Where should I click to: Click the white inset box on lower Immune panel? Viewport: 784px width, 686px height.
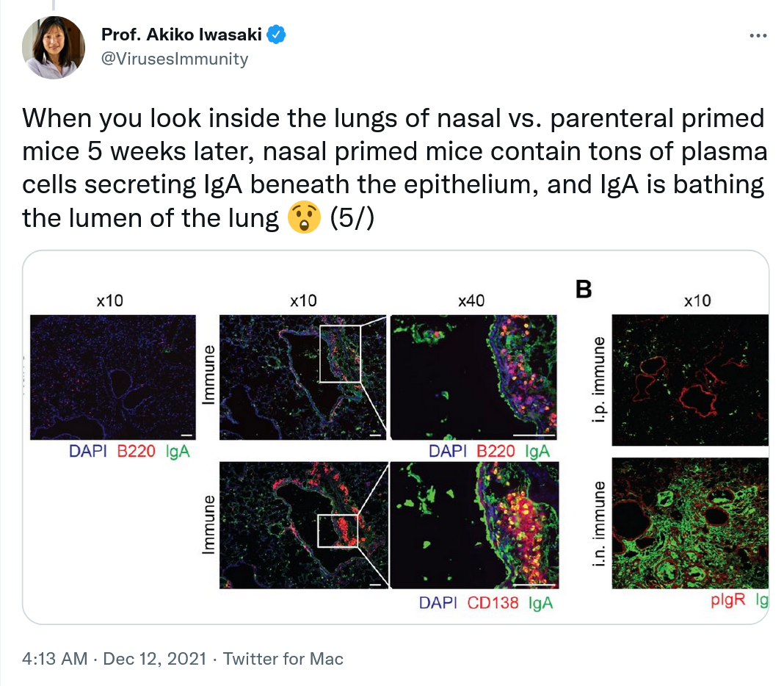point(337,530)
